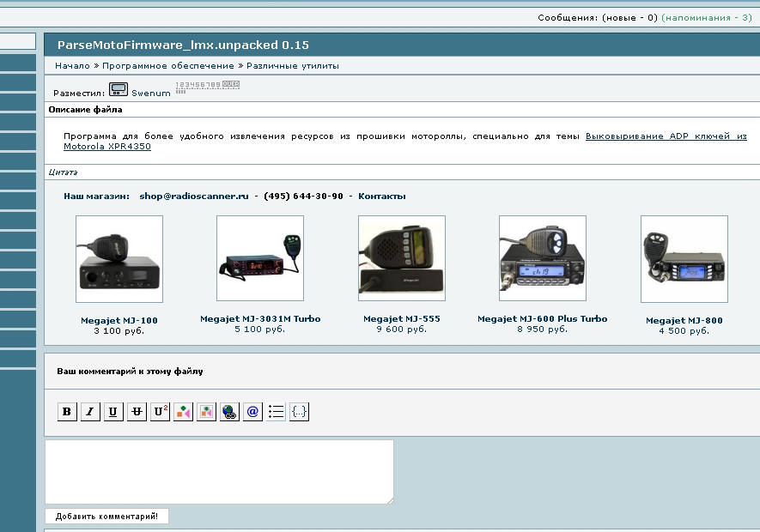Click the phone number (495) 644-30-90
The width and height of the screenshot is (760, 532).
(303, 196)
